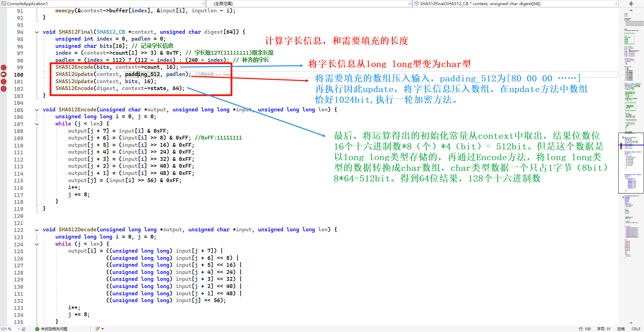Click the scroll-down arrow of vertical scrollbar
This screenshot has height=332, width=644.
pyautogui.click(x=631, y=323)
